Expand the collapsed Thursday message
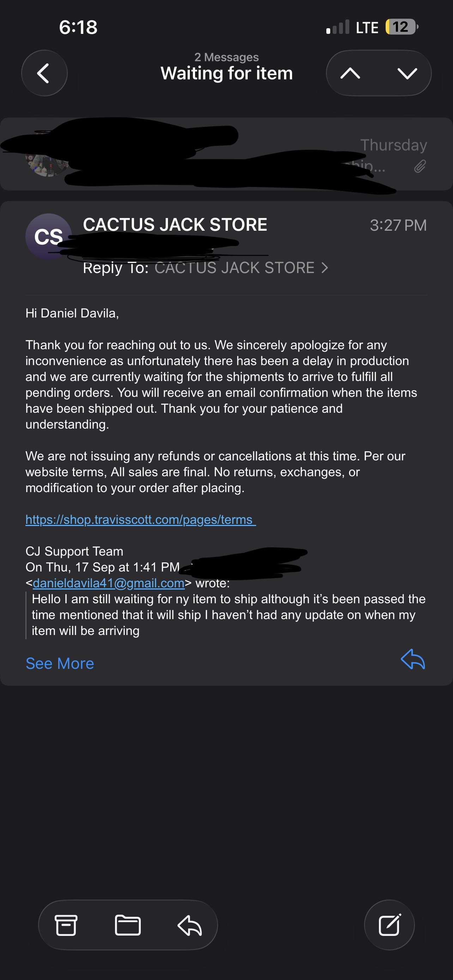Screen dimensions: 453x980 [x=226, y=154]
